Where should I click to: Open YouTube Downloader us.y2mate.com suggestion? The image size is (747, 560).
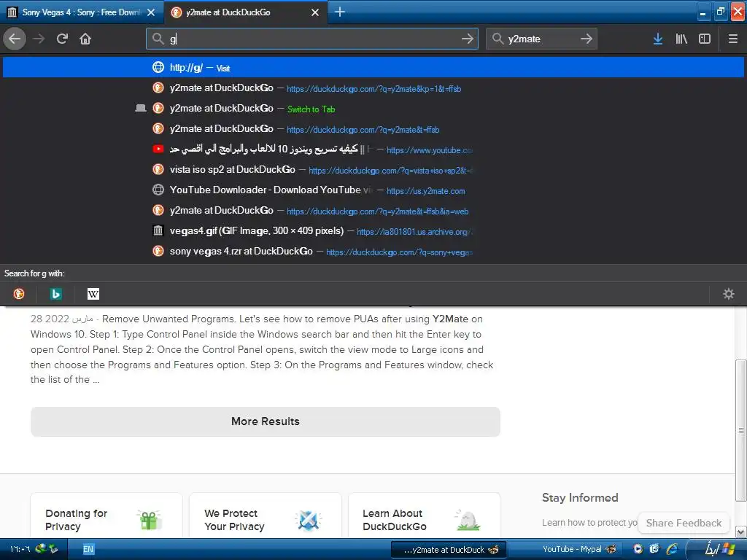(373, 190)
